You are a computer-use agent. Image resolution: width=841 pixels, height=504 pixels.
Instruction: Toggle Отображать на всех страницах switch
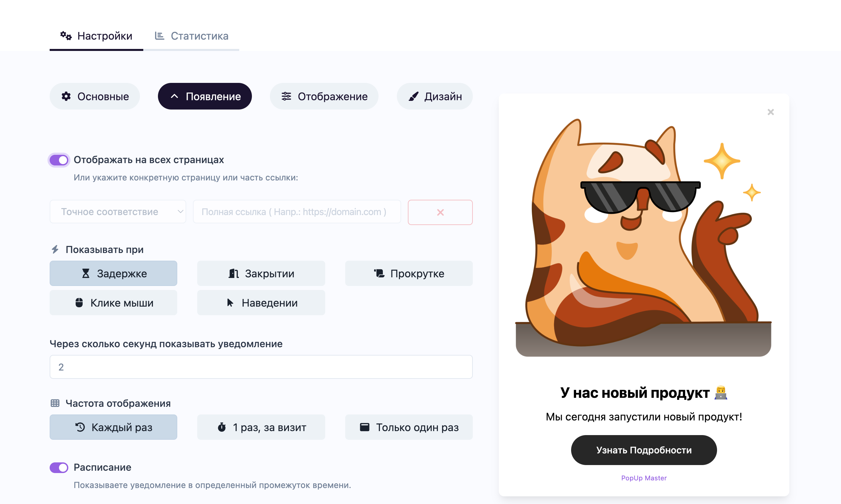59,160
